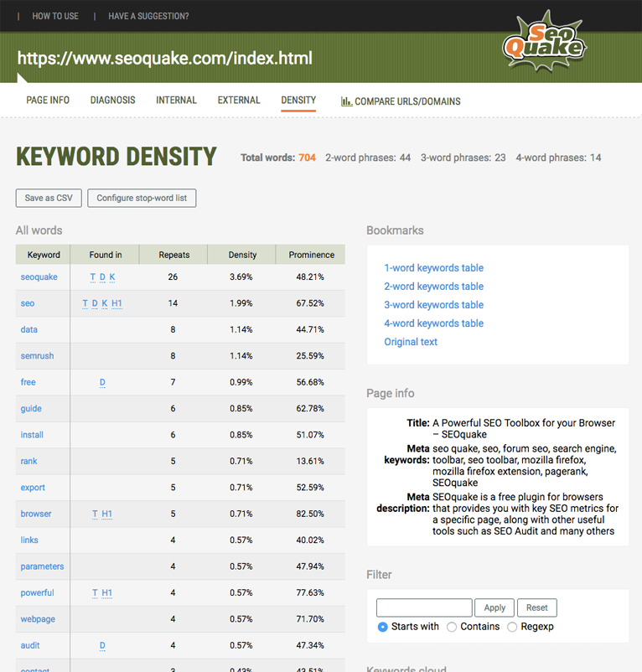Click the H1 marker in powerful row
This screenshot has width=642, height=672.
[107, 592]
